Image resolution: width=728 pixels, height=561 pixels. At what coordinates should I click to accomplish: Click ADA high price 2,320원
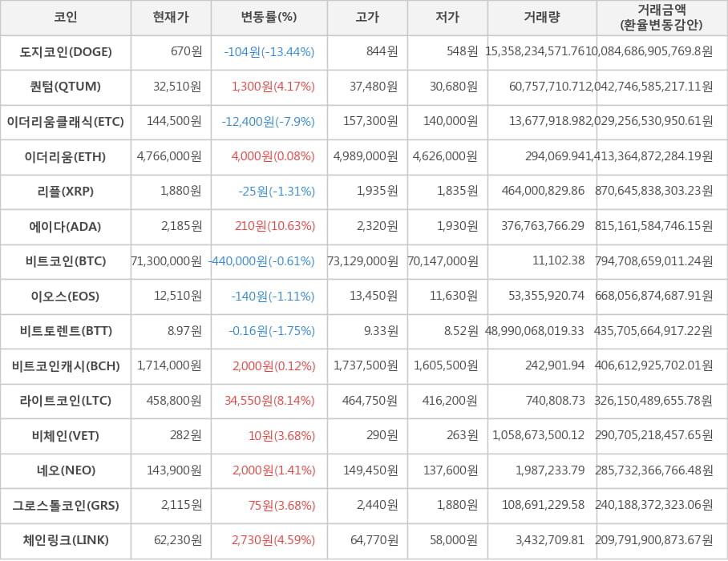click(x=378, y=225)
